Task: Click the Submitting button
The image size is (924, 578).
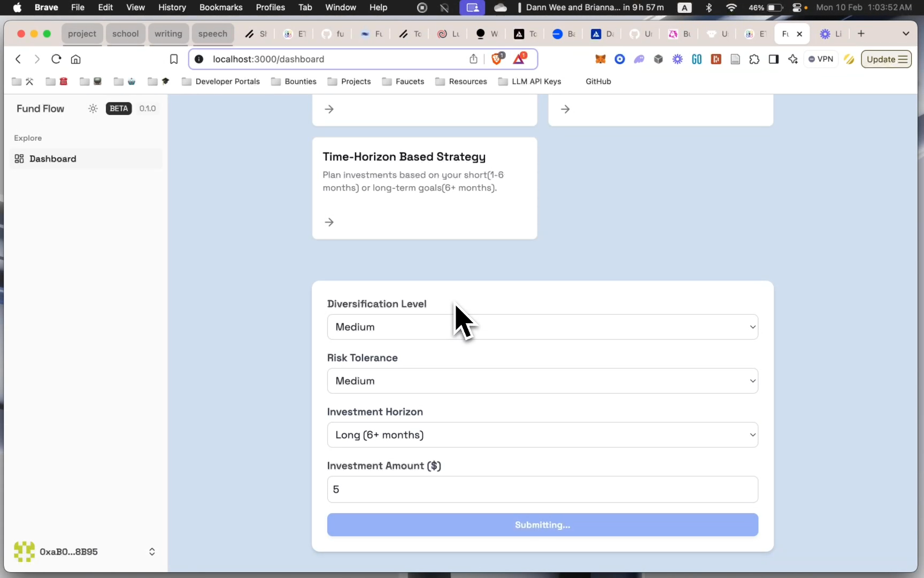Action: click(542, 525)
